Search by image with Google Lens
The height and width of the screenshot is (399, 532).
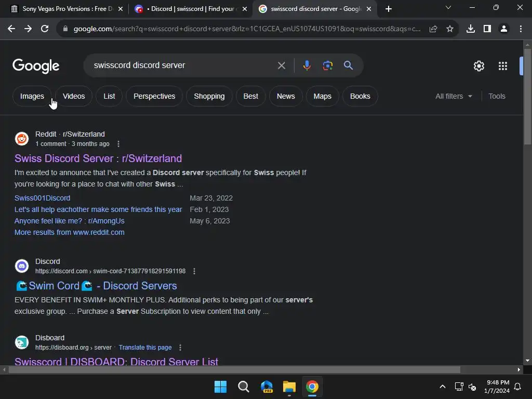(327, 65)
